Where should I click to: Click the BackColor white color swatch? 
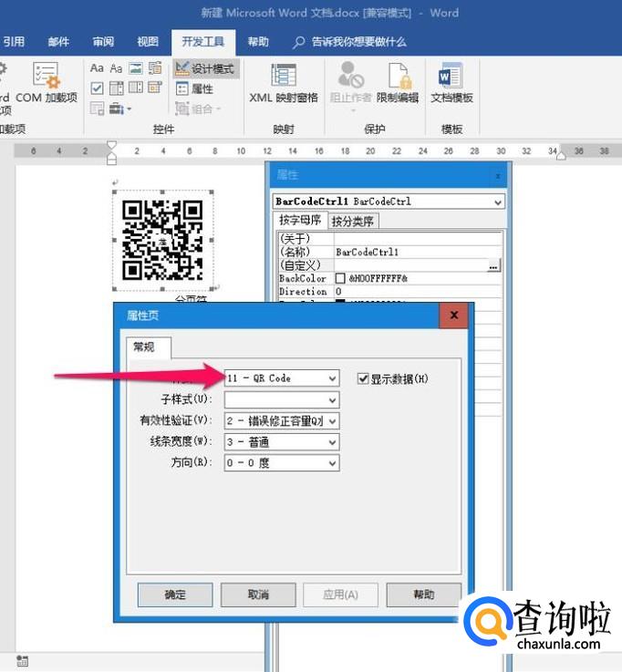[340, 278]
